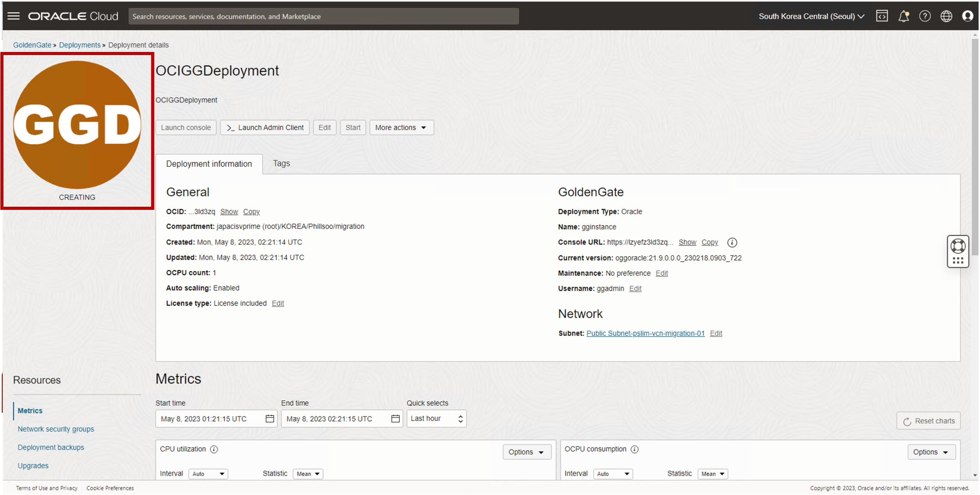980x495 pixels.
Task: Edit the Maintenance preference
Action: pos(662,273)
